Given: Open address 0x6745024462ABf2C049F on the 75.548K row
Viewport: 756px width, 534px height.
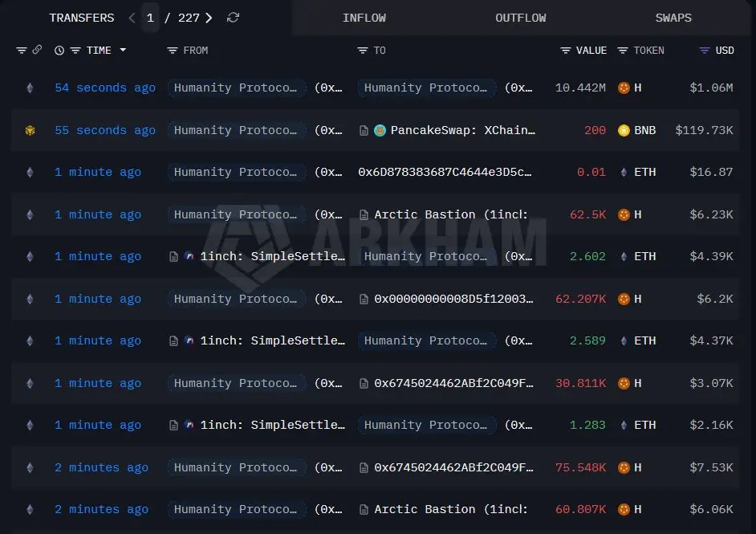Looking at the screenshot, I should [453, 467].
